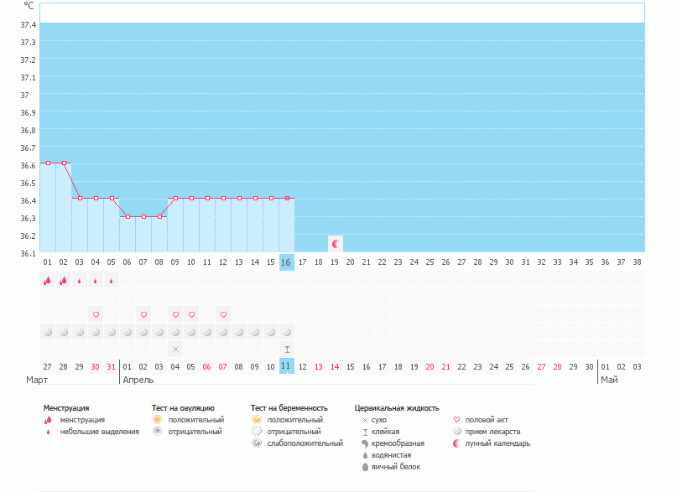Select highlighted cycle day 16 on the axis
The width and height of the screenshot is (677, 492).
coord(286,262)
